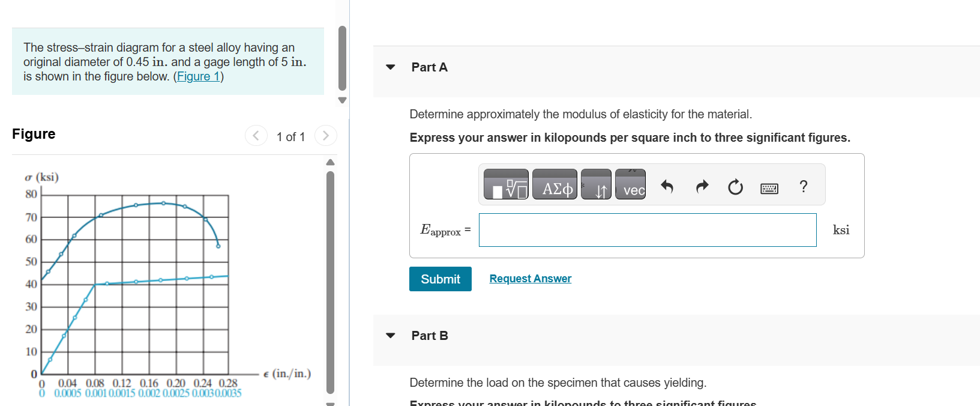Click the figure panel vertical scrollbar
Image resolution: width=980 pixels, height=406 pixels.
point(330,282)
